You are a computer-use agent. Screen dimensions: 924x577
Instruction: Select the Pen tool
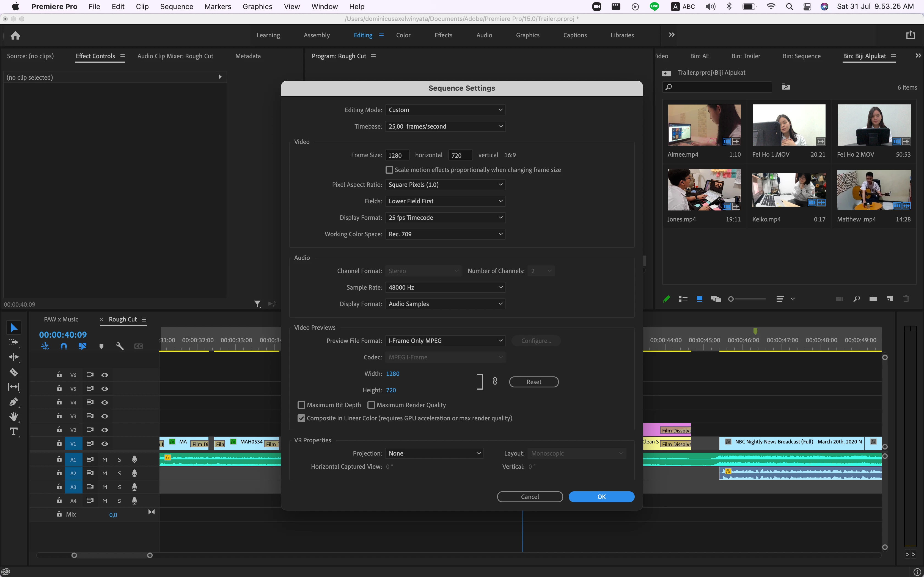pyautogui.click(x=14, y=402)
